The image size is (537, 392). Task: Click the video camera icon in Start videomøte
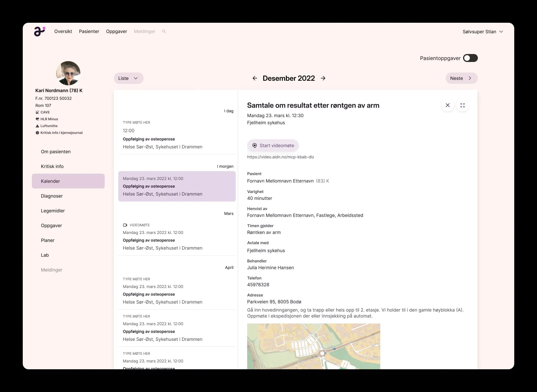(255, 146)
